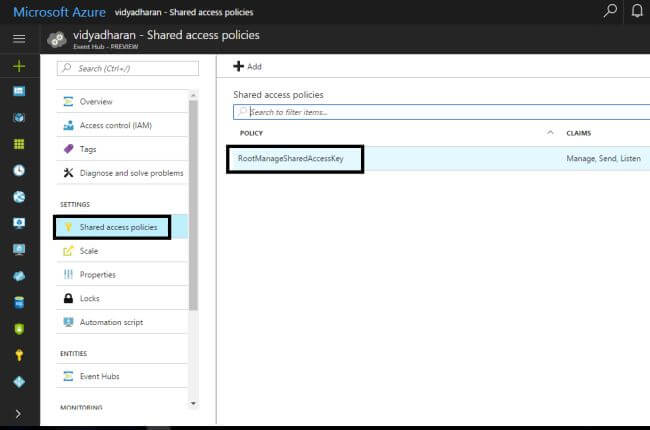This screenshot has height=430, width=650.
Task: Open the blue diamond Azure AD icon
Action: tap(19, 382)
